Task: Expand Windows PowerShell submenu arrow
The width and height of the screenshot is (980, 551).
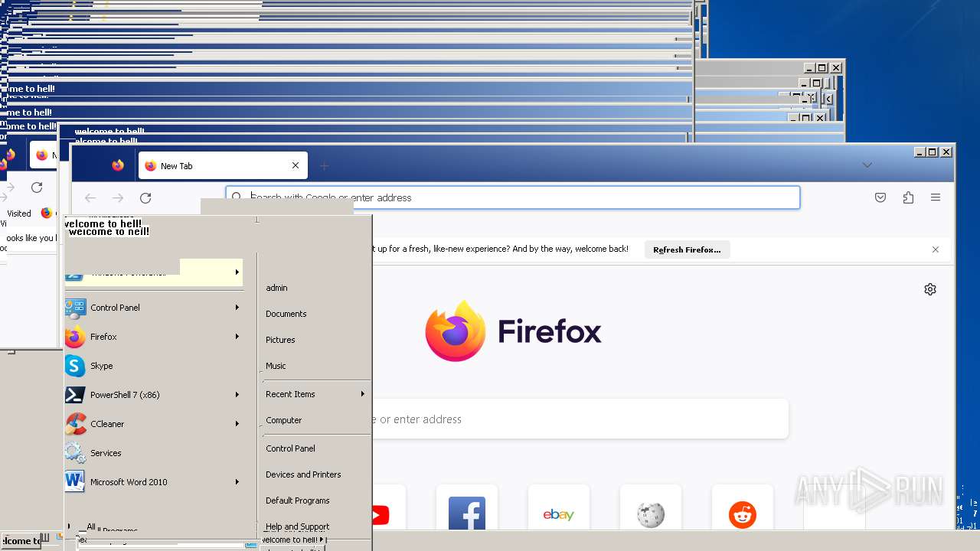Action: (237, 272)
